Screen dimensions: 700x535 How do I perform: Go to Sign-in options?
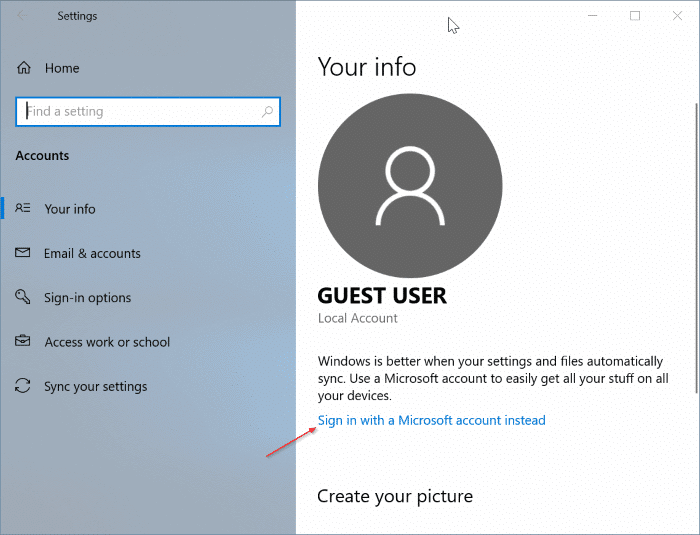point(88,298)
